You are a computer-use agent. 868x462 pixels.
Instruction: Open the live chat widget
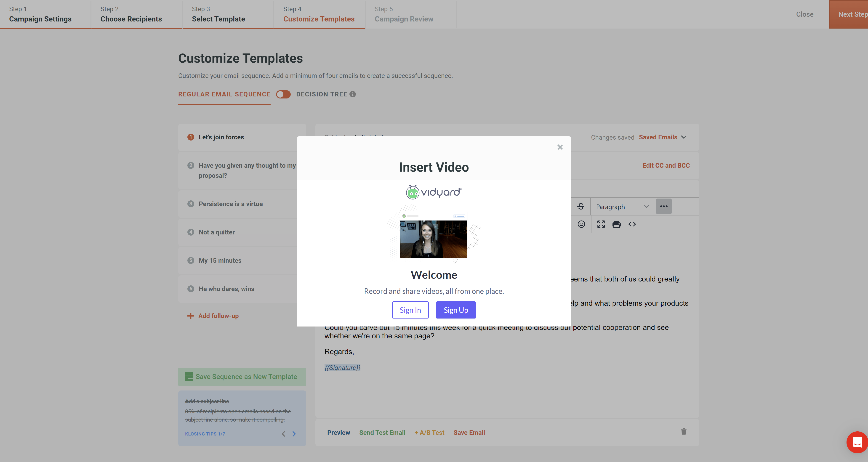click(x=857, y=442)
